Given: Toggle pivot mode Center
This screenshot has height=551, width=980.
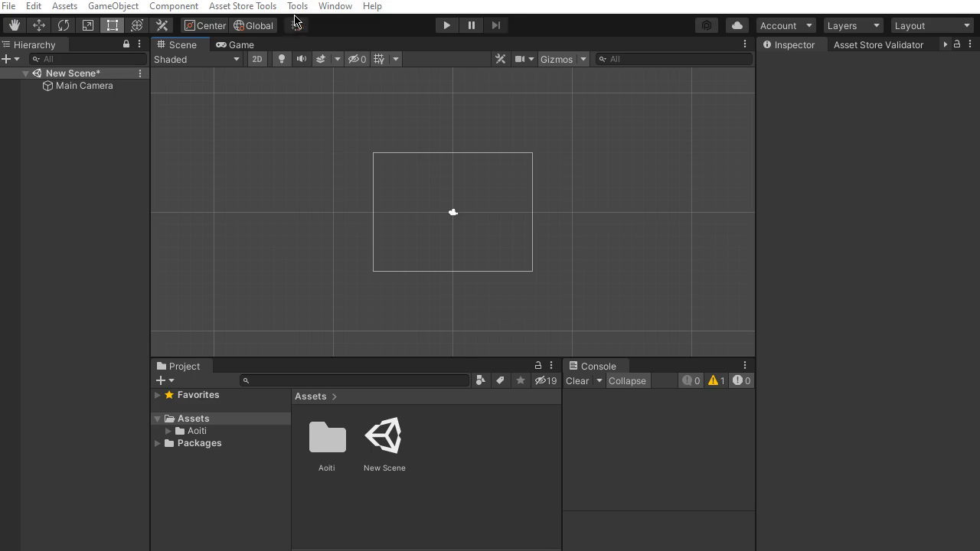Looking at the screenshot, I should [x=205, y=25].
